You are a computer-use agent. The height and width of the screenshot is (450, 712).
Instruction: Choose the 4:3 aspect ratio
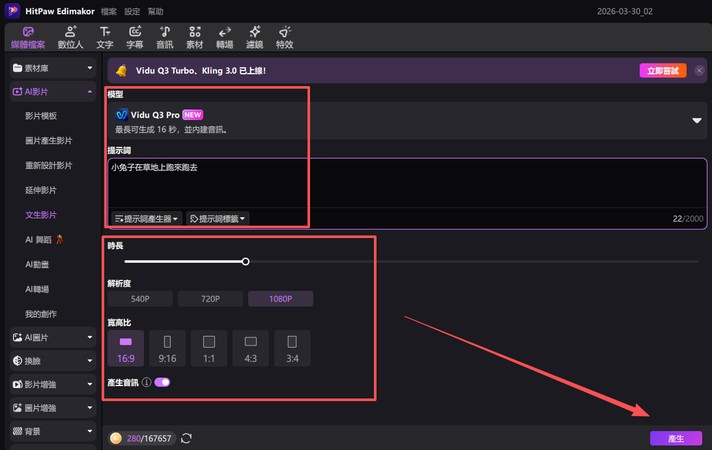pyautogui.click(x=251, y=348)
